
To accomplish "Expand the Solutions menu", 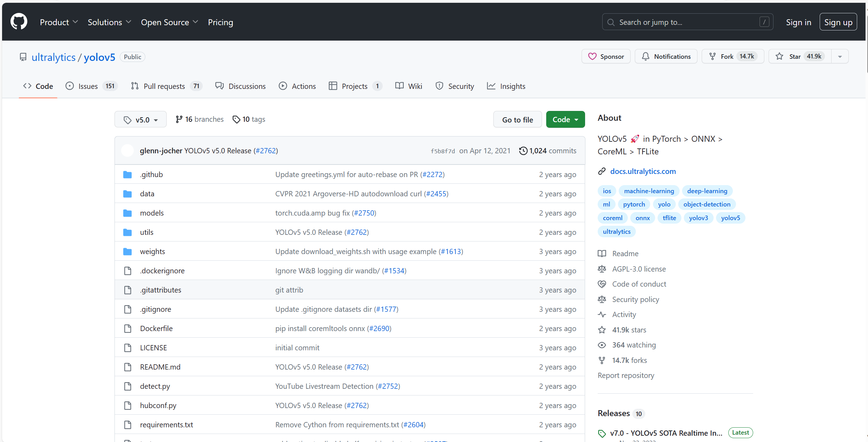I will click(109, 22).
